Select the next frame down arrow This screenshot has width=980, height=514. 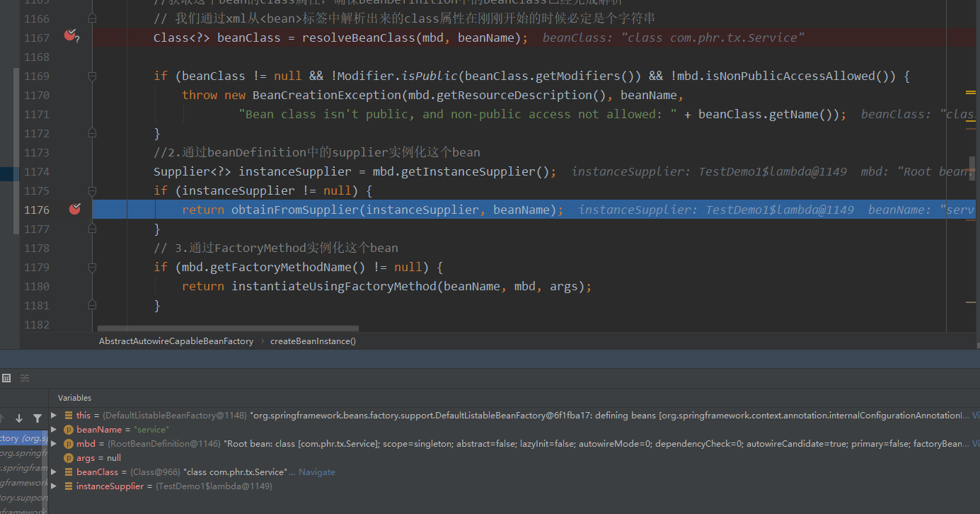pyautogui.click(x=19, y=418)
